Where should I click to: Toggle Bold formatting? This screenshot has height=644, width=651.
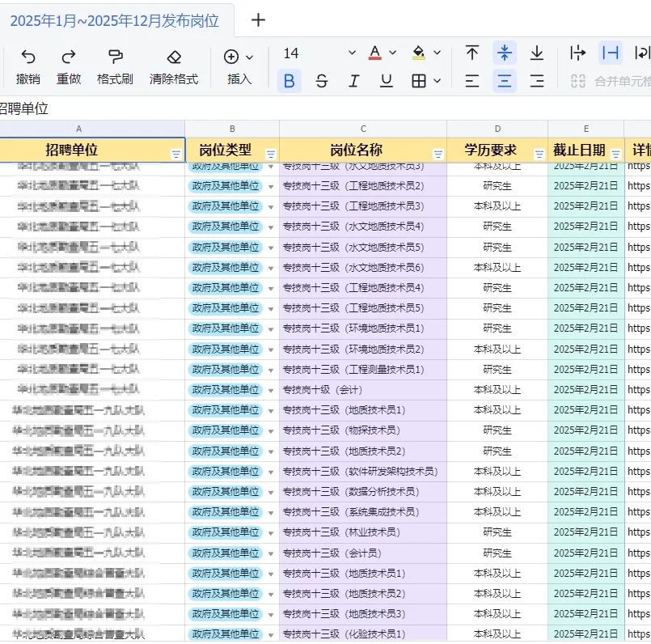(290, 81)
